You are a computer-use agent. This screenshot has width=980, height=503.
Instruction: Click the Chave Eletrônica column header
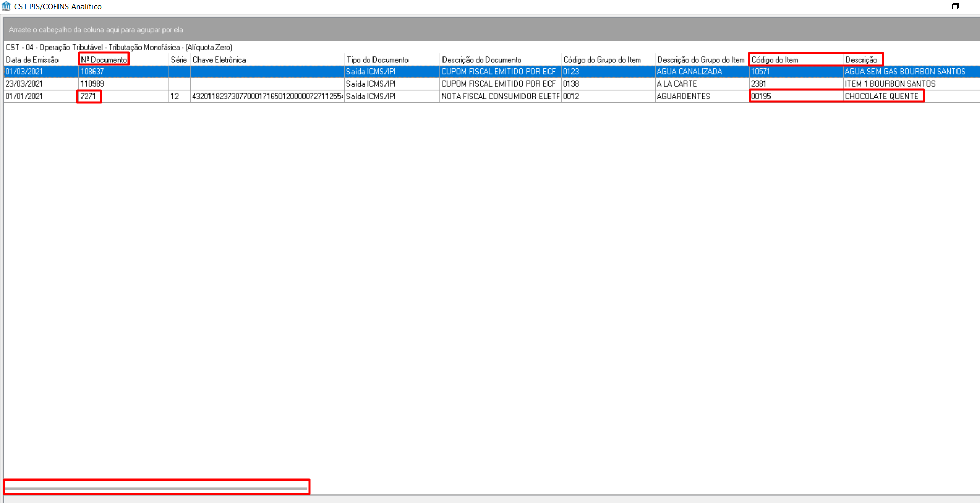267,60
